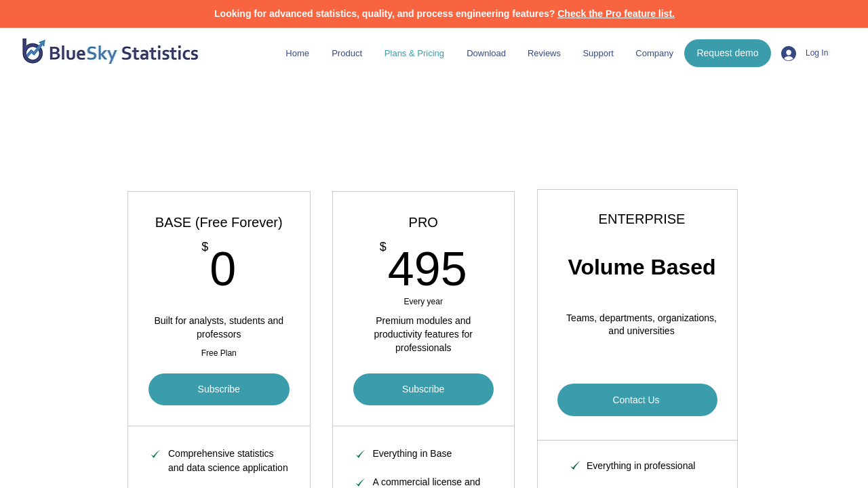
Task: Open the Product menu
Action: point(347,54)
